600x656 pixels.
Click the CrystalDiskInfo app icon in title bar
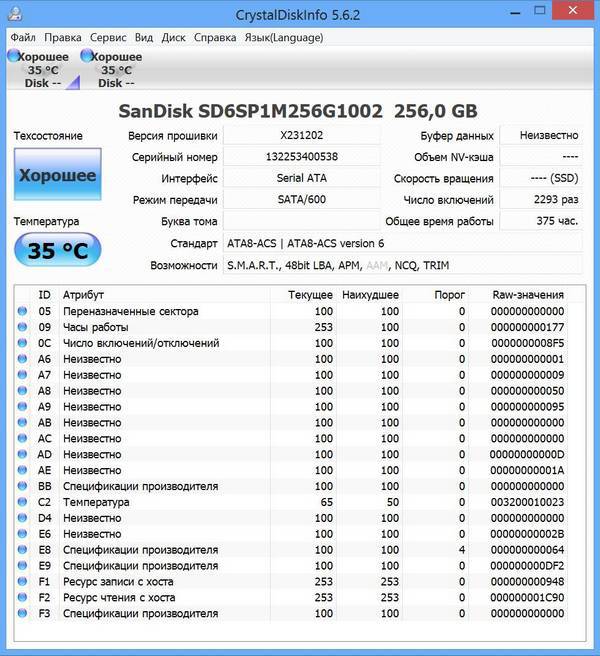15,14
